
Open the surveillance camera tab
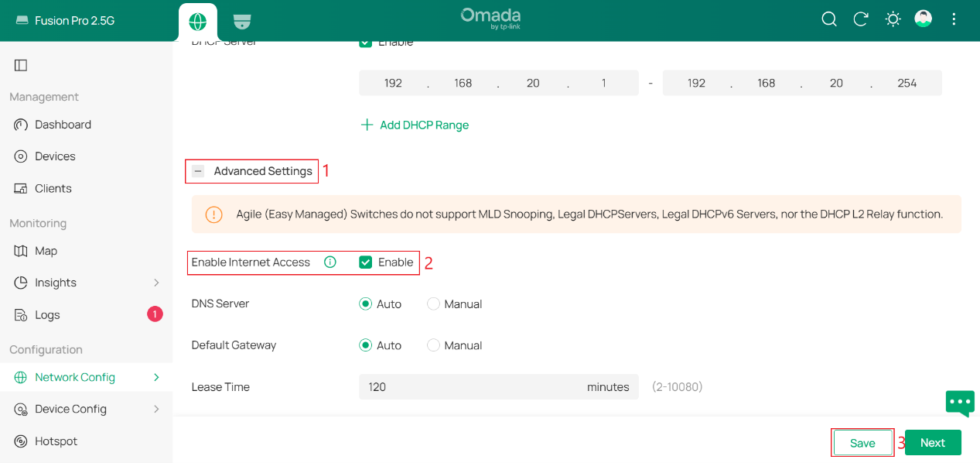(242, 21)
